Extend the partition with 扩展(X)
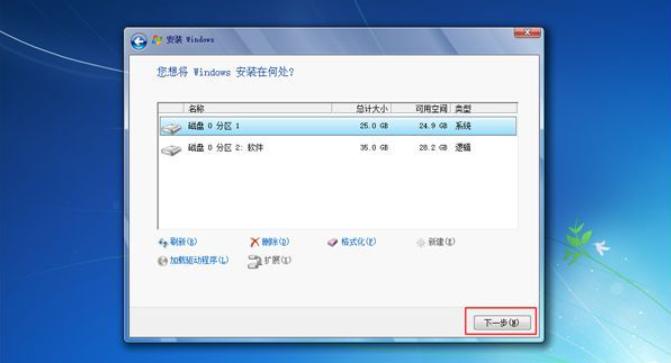The image size is (671, 363). (277, 260)
